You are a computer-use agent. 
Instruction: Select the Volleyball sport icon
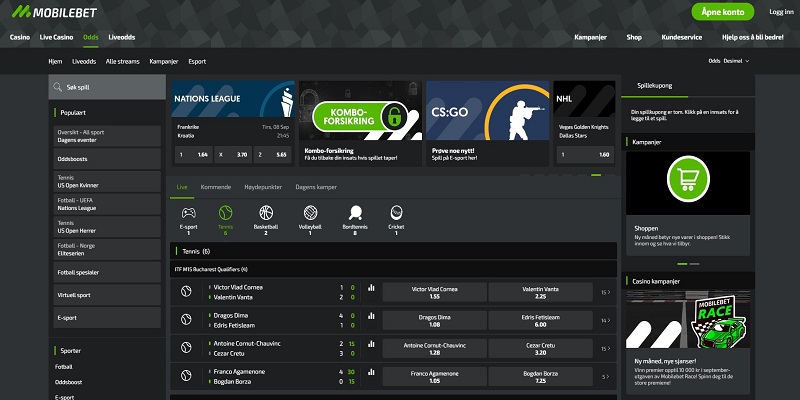pyautogui.click(x=310, y=213)
